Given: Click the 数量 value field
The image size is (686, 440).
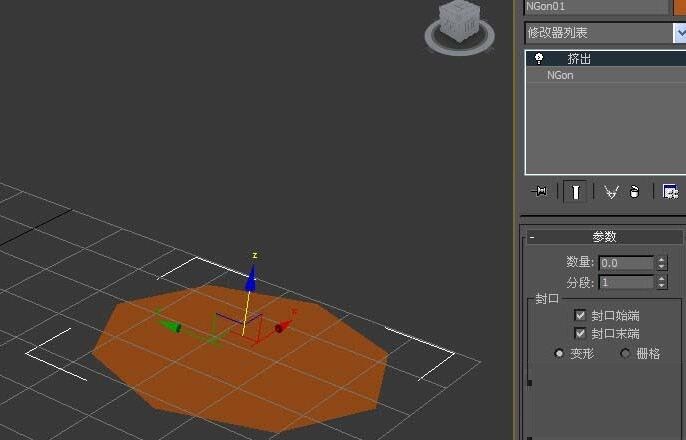Looking at the screenshot, I should point(626,263).
